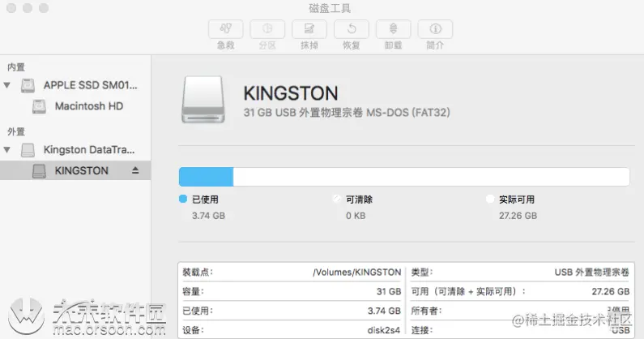This screenshot has width=644, height=339.
Task: Click the 27.26 GB available value in table
Action: click(x=611, y=292)
